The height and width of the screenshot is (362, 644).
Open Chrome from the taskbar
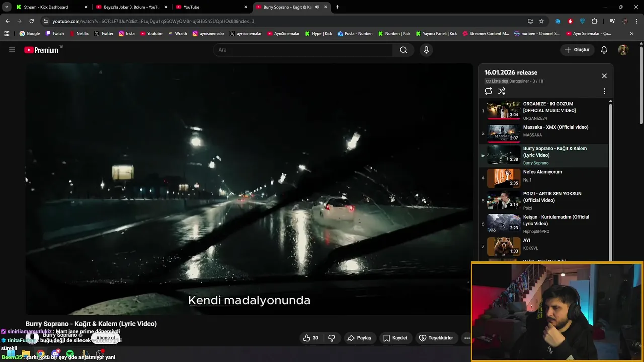pyautogui.click(x=40, y=353)
